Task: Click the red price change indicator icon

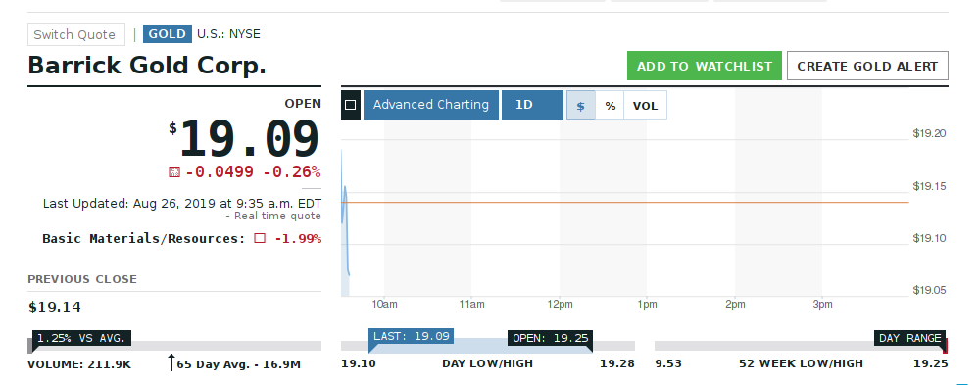Action: tap(174, 171)
